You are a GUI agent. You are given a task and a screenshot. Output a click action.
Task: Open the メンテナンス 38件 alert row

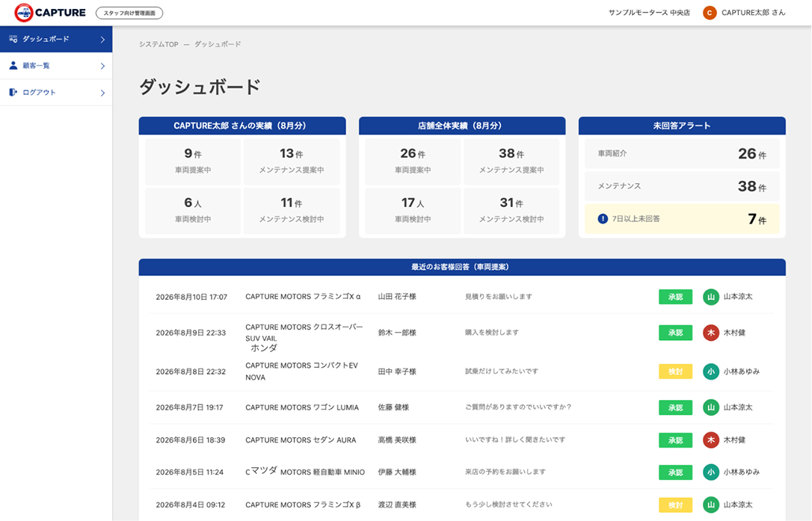682,186
